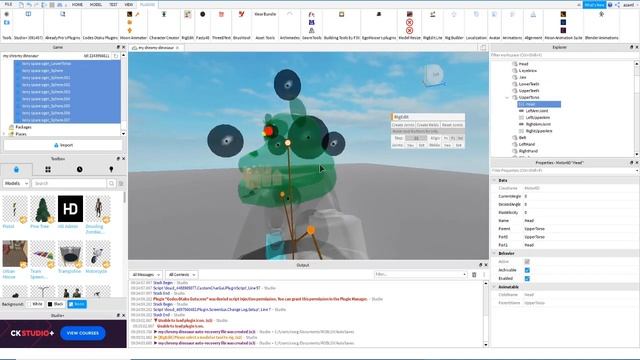Open the FILE menu
640x360 pixels.
point(8,4)
